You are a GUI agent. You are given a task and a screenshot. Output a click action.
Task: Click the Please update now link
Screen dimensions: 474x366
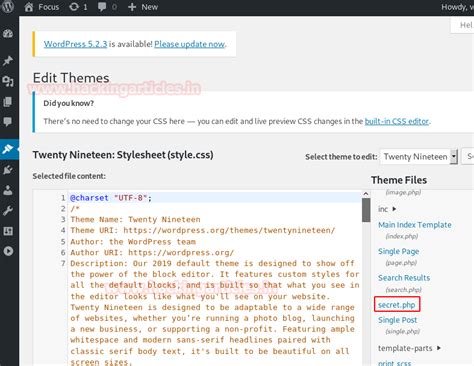190,44
